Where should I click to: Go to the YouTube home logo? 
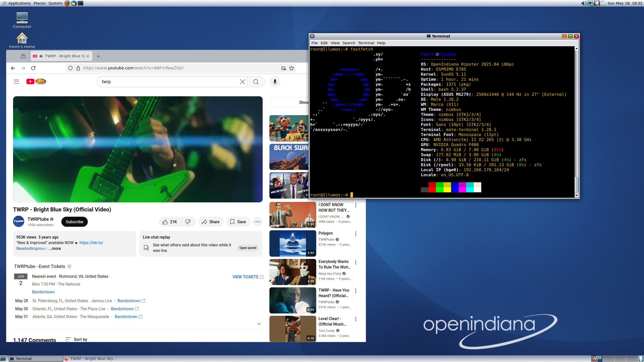tap(36, 81)
